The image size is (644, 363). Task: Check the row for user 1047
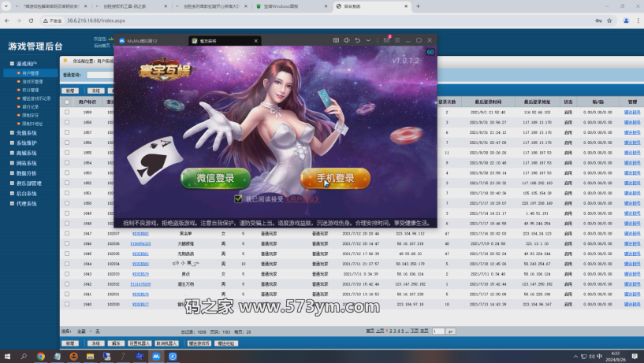coord(67,233)
